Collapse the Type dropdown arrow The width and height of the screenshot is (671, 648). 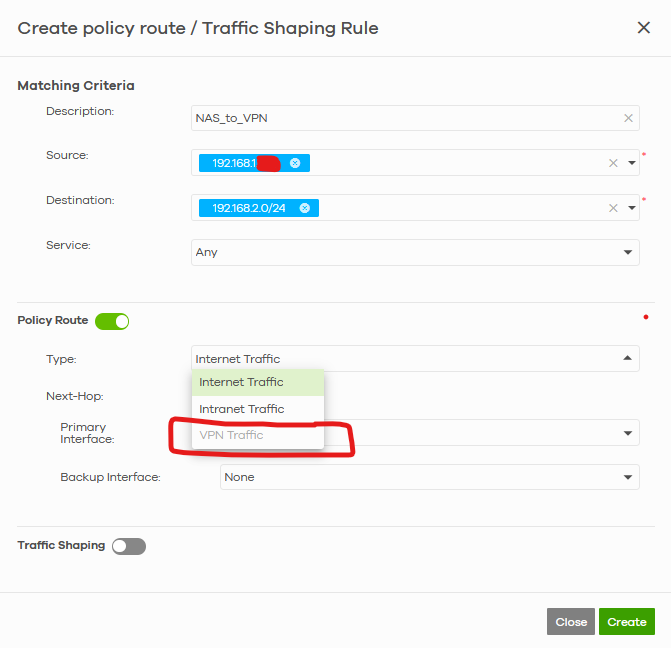pos(627,358)
